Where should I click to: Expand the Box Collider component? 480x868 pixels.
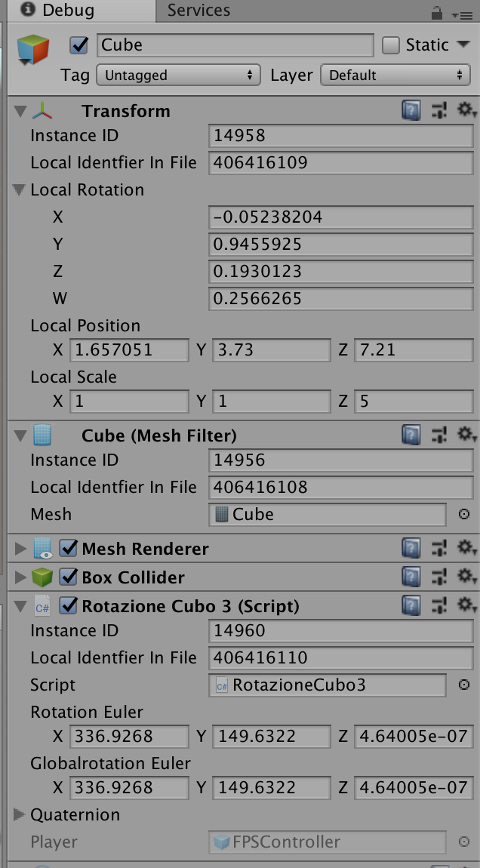tap(21, 578)
